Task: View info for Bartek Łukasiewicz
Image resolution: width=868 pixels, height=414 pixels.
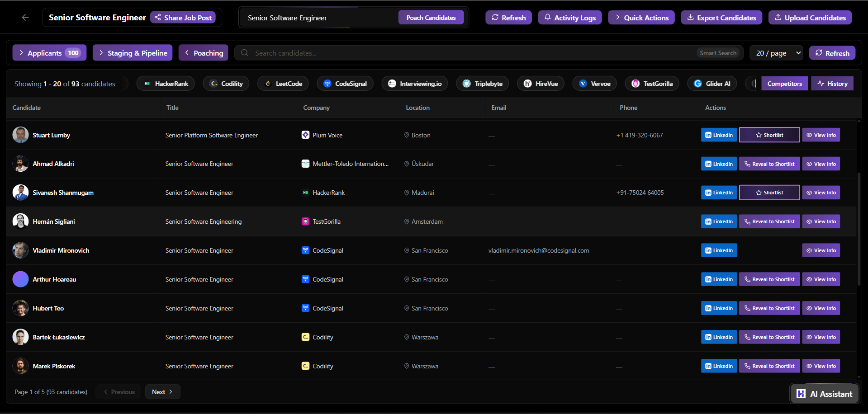Action: [821, 337]
